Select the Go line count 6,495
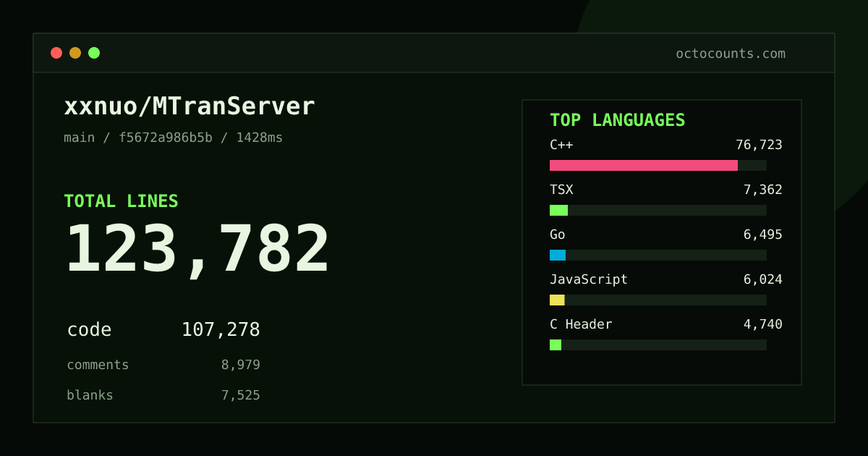 pyautogui.click(x=762, y=235)
